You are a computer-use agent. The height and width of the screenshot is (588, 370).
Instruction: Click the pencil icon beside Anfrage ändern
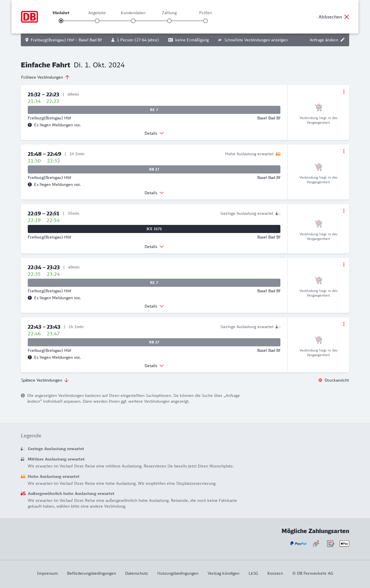click(343, 40)
